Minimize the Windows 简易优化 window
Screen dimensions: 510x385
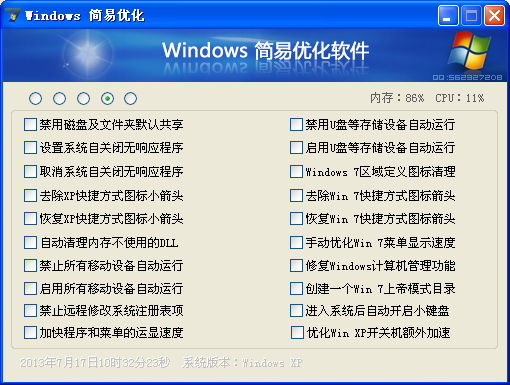448,15
